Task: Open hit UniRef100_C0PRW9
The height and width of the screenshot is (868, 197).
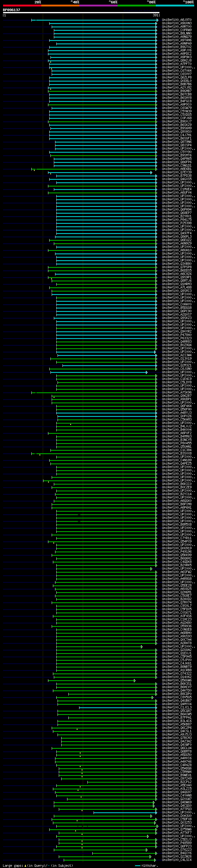Action: point(176,30)
